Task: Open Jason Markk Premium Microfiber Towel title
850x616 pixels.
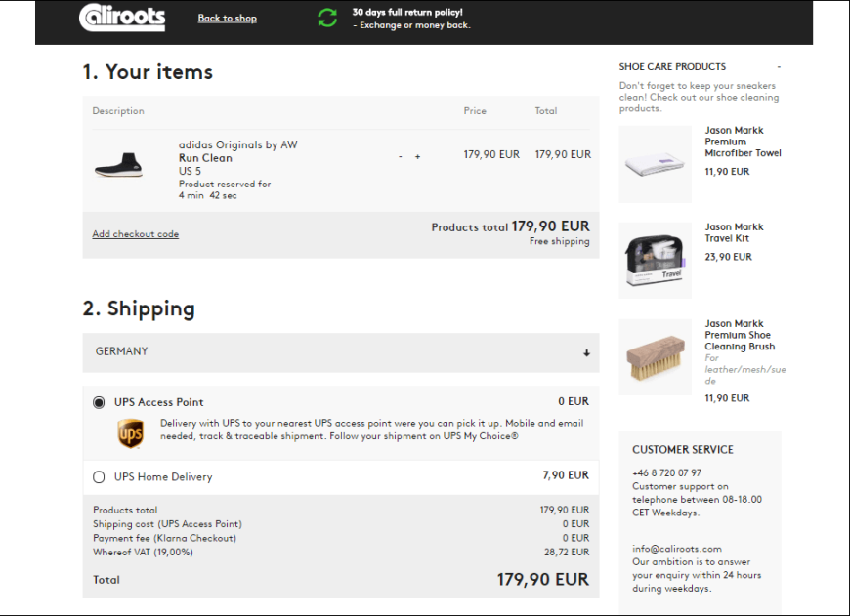Action: 743,142
